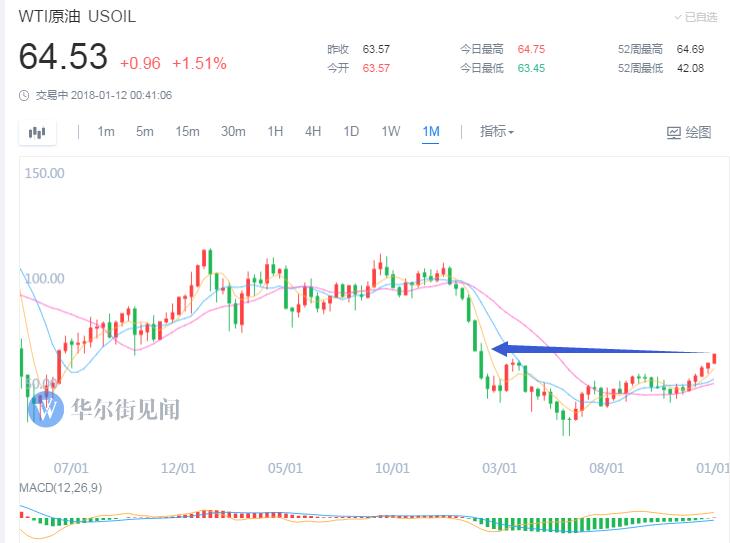Select the 1H timeframe
This screenshot has width=730, height=543.
pyautogui.click(x=275, y=132)
